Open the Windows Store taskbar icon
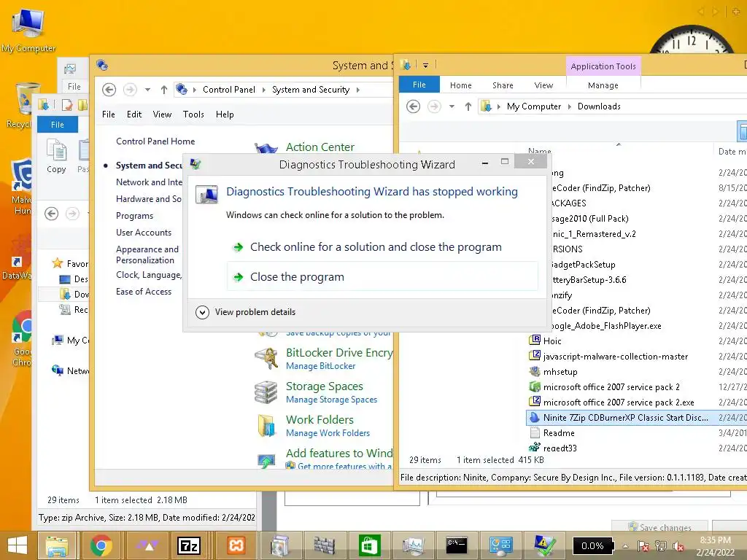Screen dimensions: 747x560 369,545
